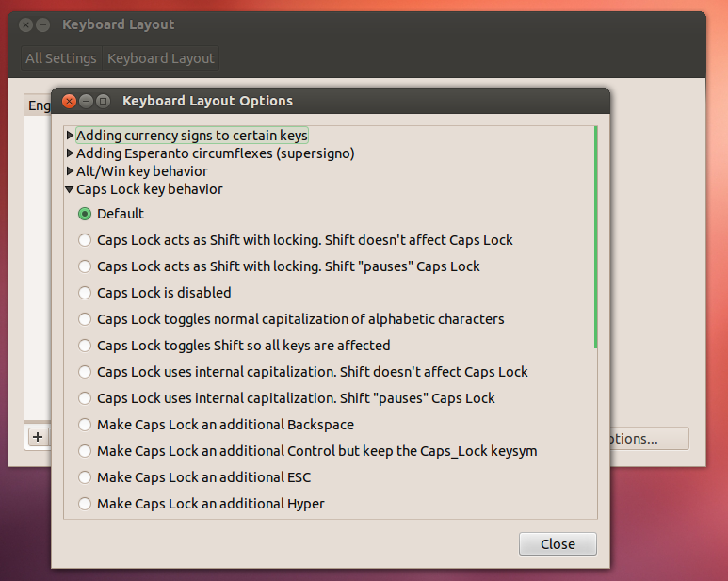Image resolution: width=728 pixels, height=581 pixels.
Task: Pick Make Caps Lock an additional Hyper
Action: (86, 504)
